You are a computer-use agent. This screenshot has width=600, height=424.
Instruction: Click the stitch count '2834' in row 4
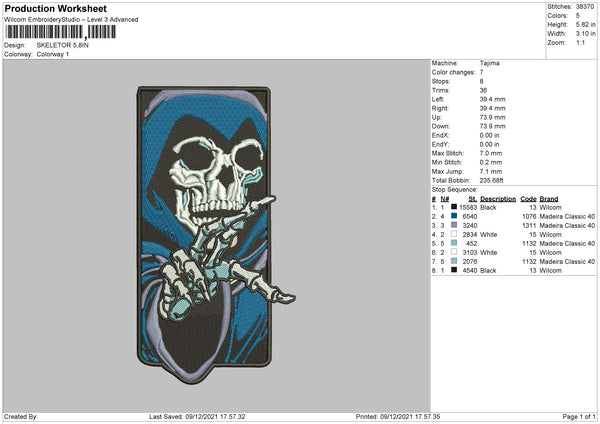[x=470, y=235]
